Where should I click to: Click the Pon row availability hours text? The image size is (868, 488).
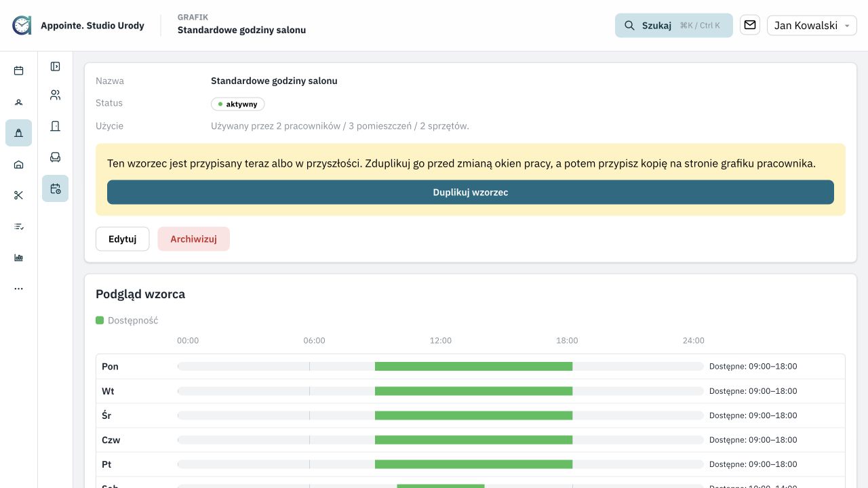tap(753, 366)
